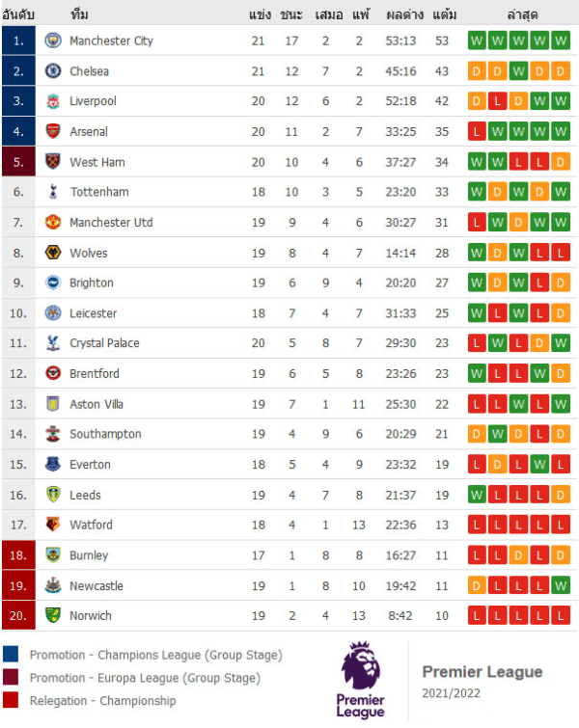Click the Tottenham club crest

[x=53, y=192]
